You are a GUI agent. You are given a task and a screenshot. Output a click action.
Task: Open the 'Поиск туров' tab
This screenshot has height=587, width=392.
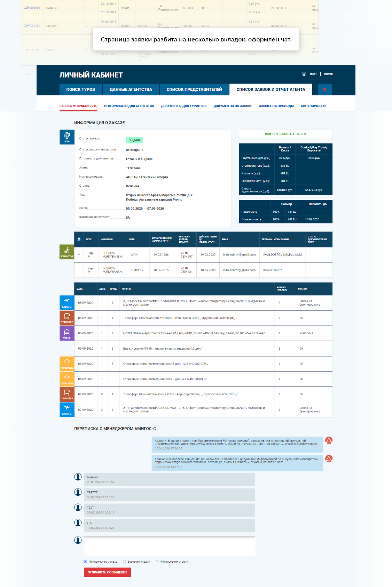pos(81,89)
